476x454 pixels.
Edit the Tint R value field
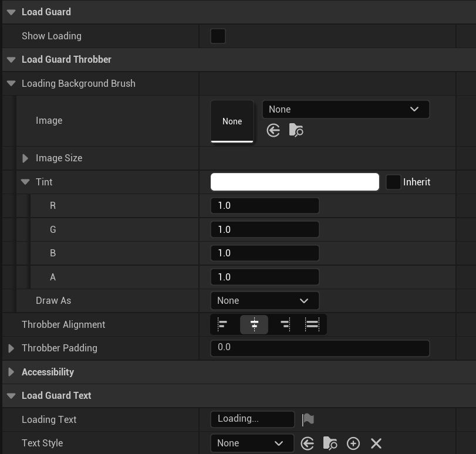(265, 206)
